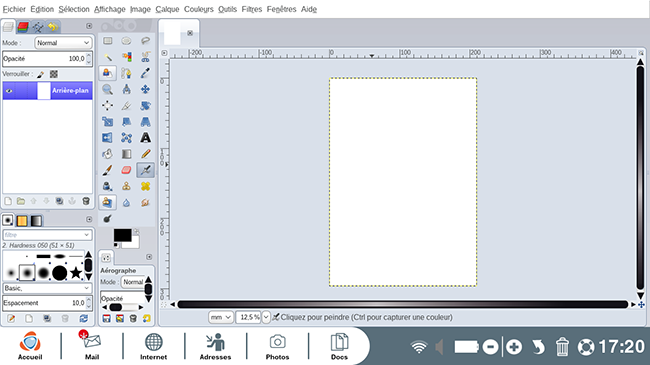
Task: Select the Color Picker tool
Action: [x=145, y=73]
